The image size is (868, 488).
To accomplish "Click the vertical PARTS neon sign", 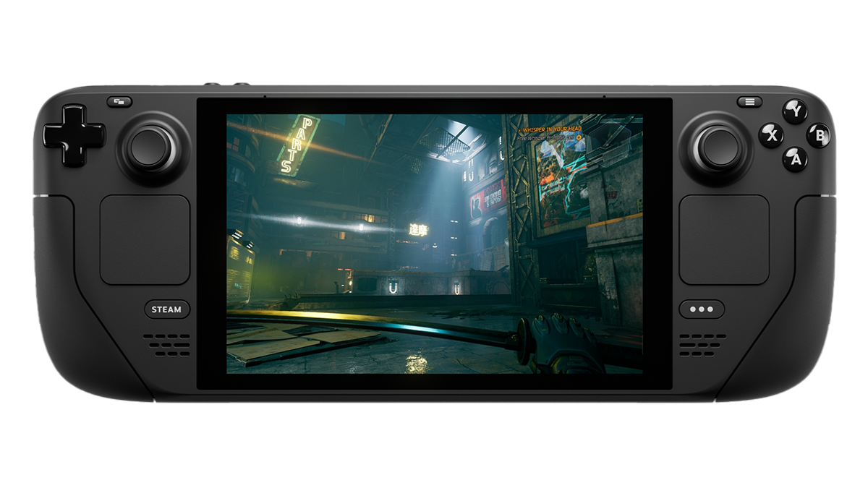I will [x=297, y=145].
